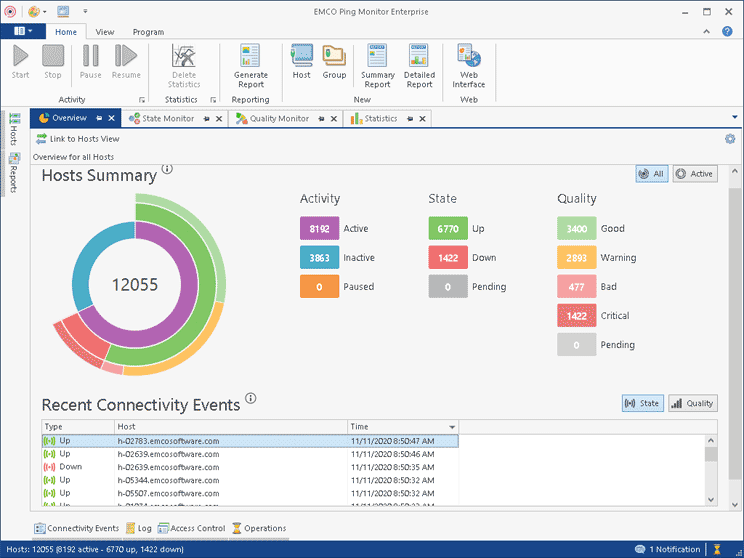The image size is (744, 558).
Task: Add a new Host from ribbon
Action: tap(301, 62)
